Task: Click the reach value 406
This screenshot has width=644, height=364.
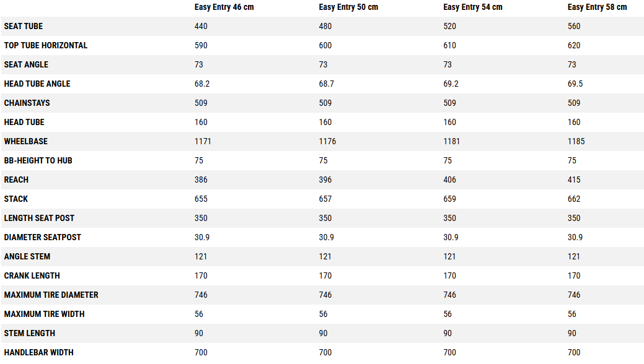Action: pos(450,180)
